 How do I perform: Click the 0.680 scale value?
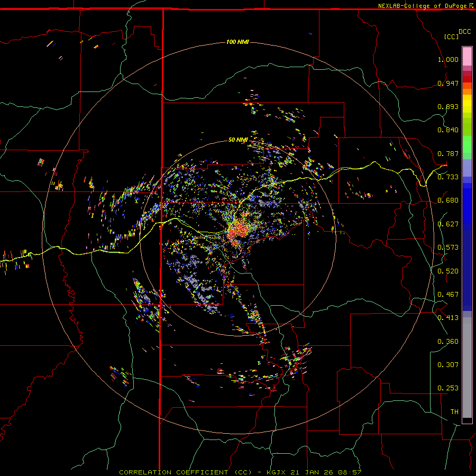click(448, 200)
